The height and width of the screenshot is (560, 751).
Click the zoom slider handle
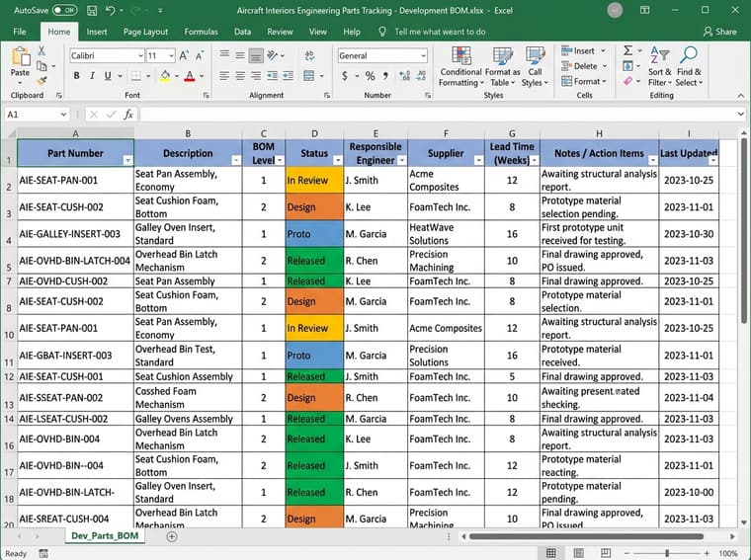[667, 553]
